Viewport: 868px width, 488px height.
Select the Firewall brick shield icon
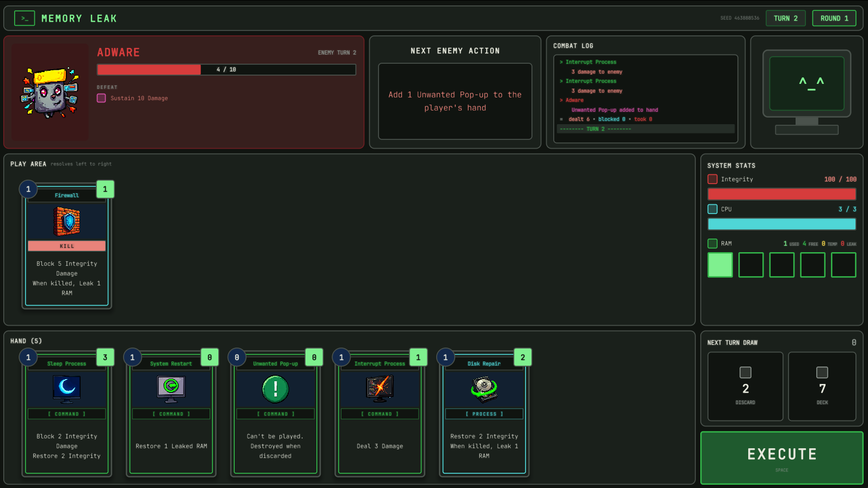coord(67,221)
